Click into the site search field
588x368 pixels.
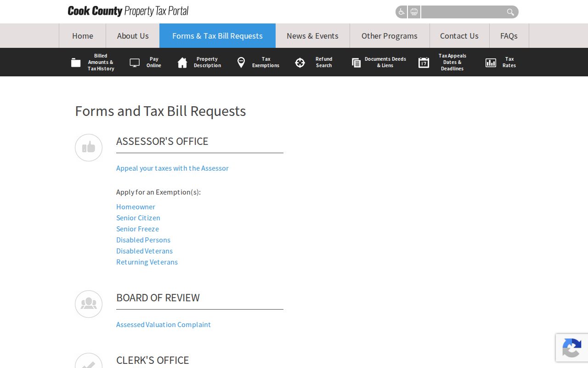463,12
